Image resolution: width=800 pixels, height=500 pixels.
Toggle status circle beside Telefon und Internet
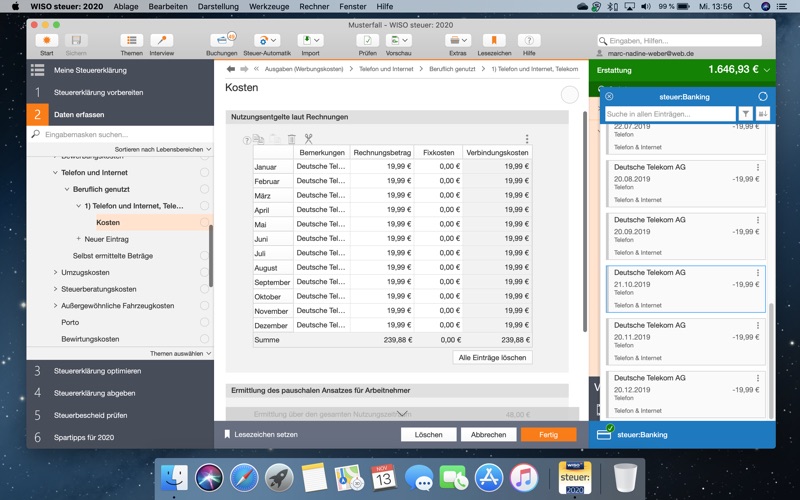pyautogui.click(x=205, y=172)
